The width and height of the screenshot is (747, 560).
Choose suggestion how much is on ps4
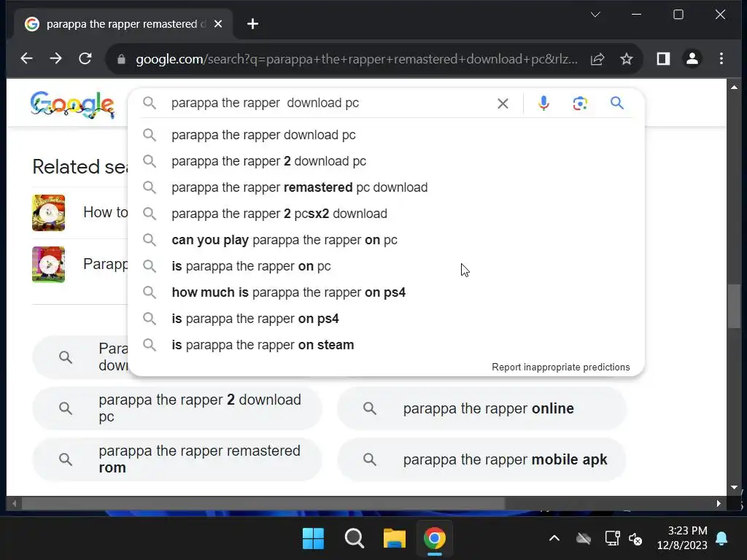(387, 292)
